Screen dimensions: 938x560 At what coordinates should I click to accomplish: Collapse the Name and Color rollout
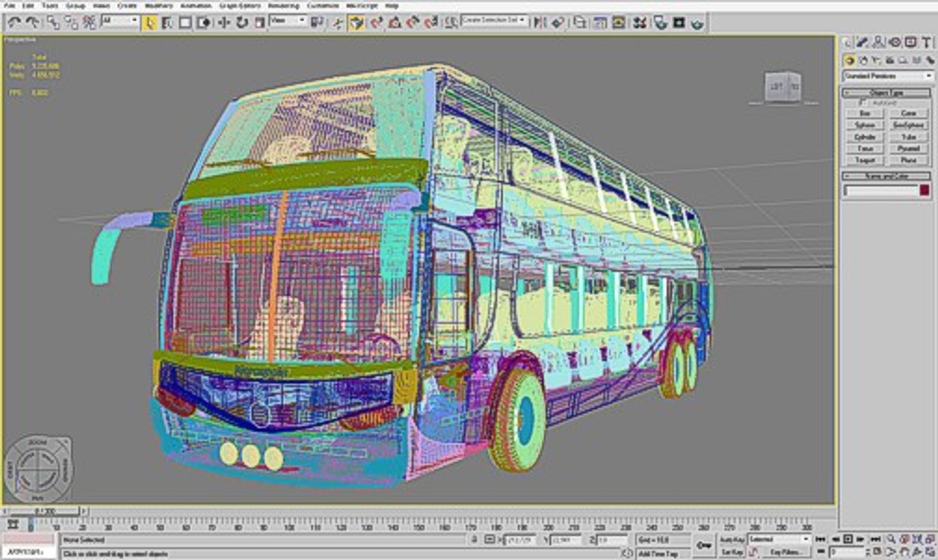click(x=886, y=176)
